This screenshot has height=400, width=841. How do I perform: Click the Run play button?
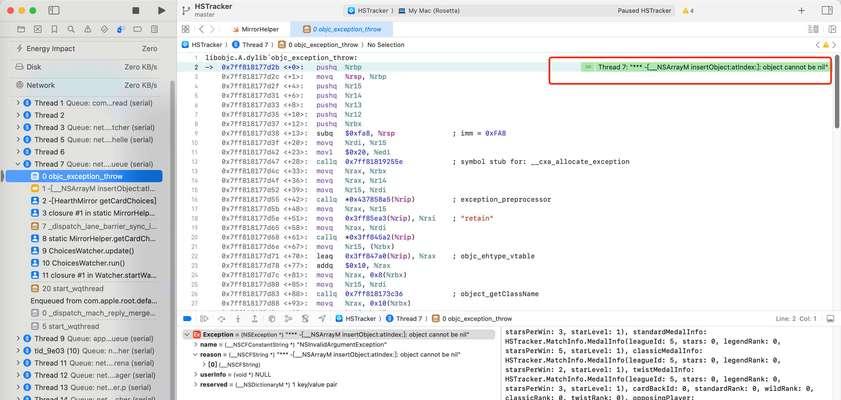click(x=162, y=11)
